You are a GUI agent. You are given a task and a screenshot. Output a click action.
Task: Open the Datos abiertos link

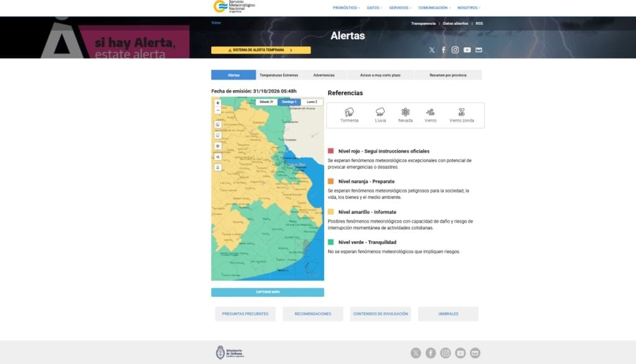455,24
